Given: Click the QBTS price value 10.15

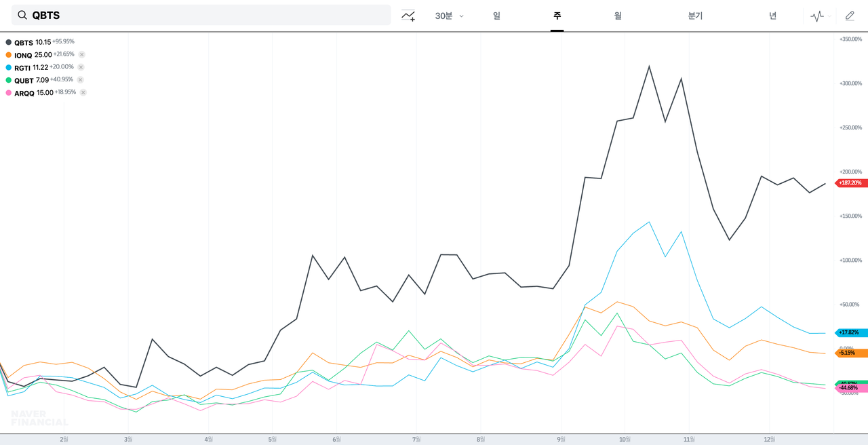Looking at the screenshot, I should pos(43,42).
